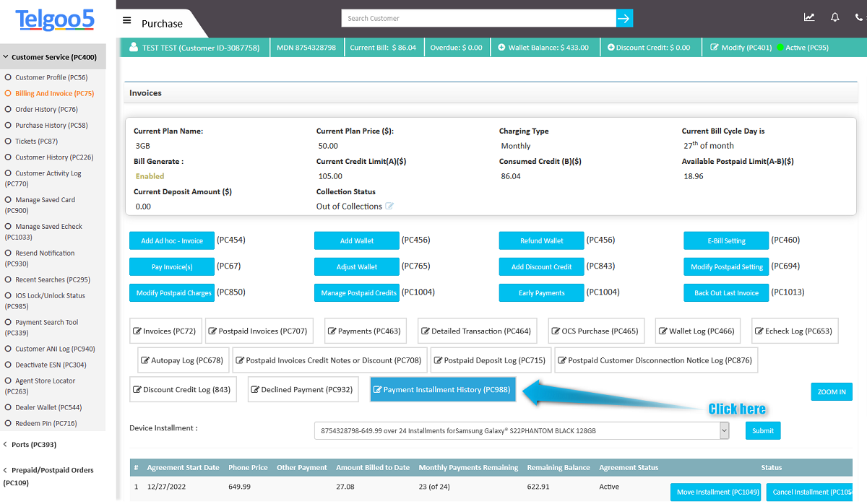867x504 pixels.
Task: Open Recent Searches (PC295)
Action: (53, 279)
